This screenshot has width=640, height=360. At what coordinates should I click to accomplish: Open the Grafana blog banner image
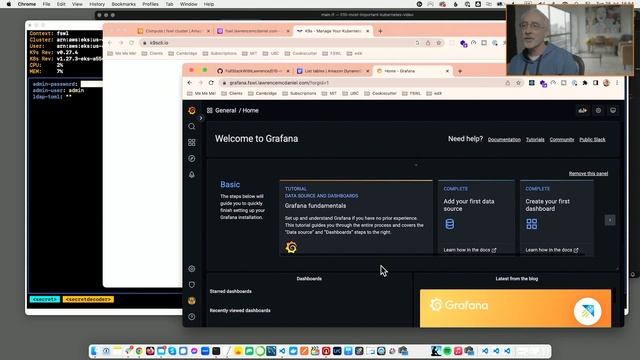[516, 308]
